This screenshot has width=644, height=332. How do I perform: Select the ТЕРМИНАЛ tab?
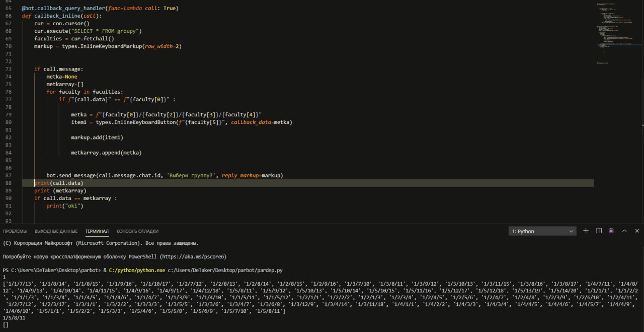click(97, 231)
